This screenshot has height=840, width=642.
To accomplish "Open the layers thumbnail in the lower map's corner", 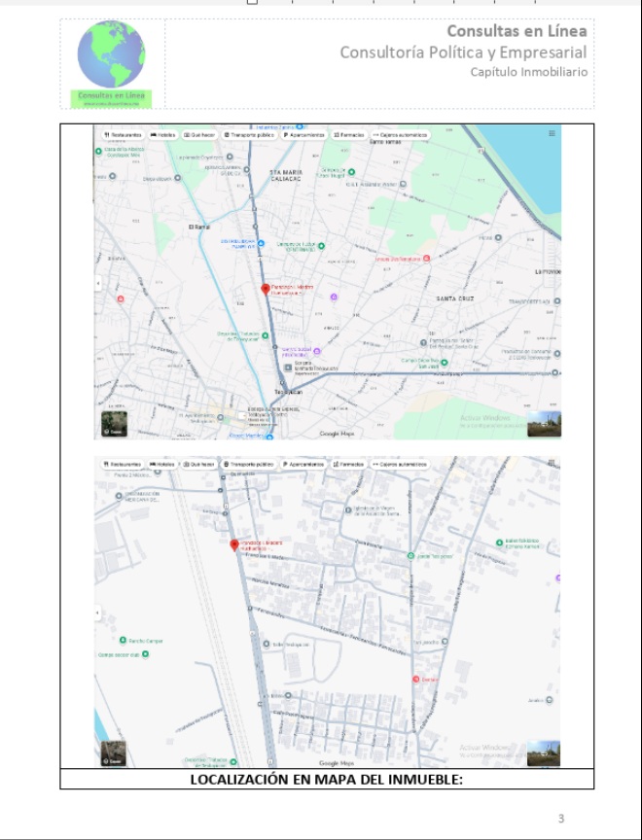I will coord(114,754).
